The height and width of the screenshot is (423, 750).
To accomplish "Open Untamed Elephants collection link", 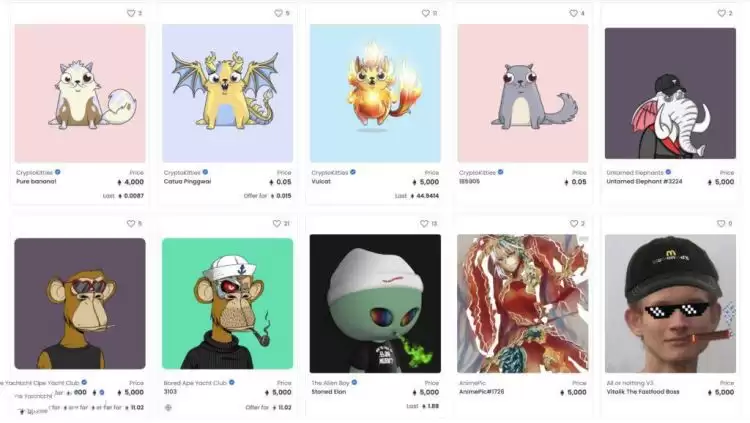I will (635, 173).
